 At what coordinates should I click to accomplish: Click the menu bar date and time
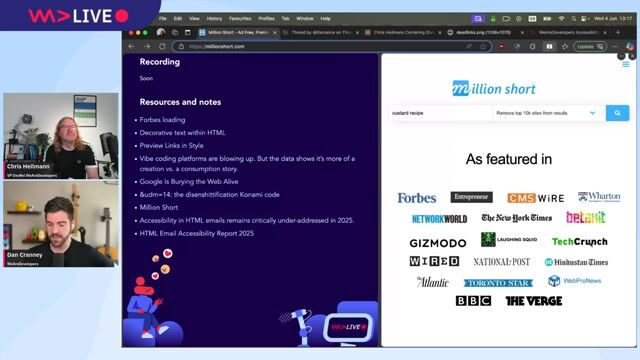613,19
